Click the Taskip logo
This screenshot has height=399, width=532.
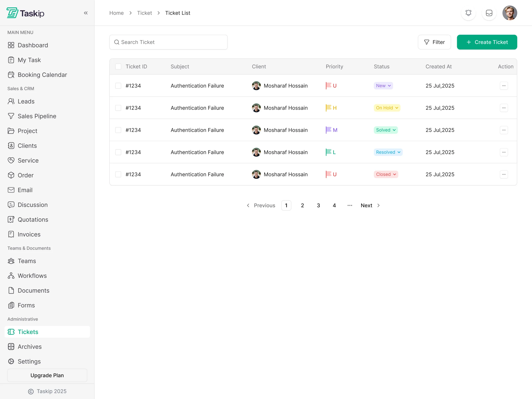26,13
